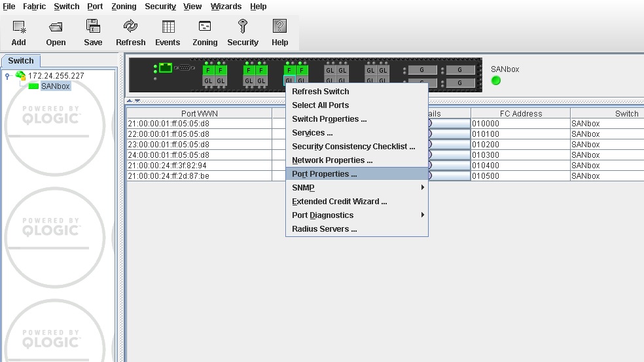Select Port WWN 21:00:00:24:ff:3f:82:94
The height and width of the screenshot is (362, 644).
199,166
